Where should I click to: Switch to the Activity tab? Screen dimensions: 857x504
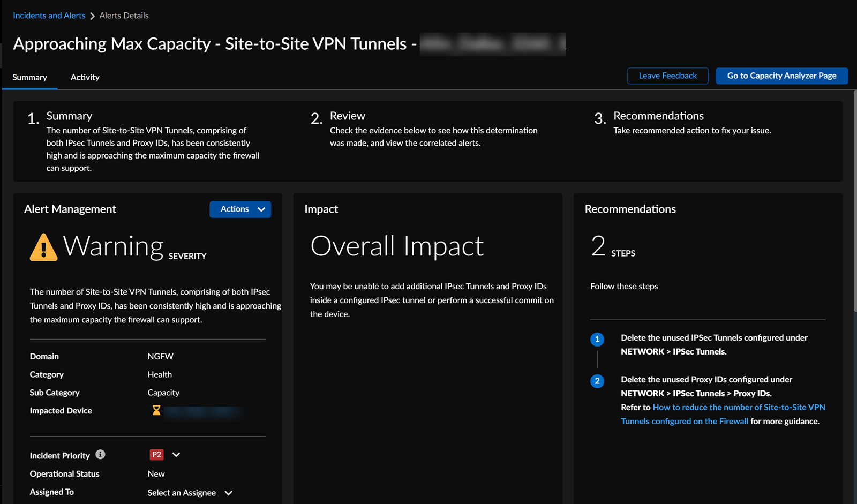85,77
